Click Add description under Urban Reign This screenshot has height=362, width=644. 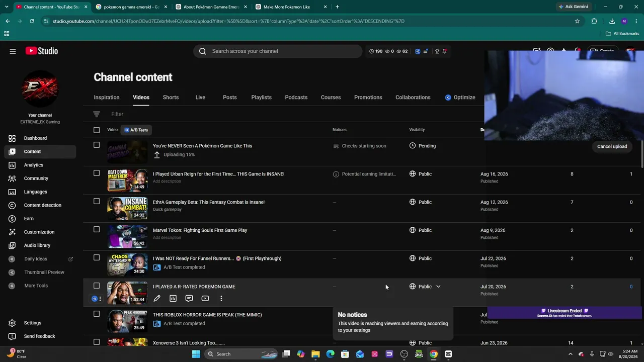(167, 182)
